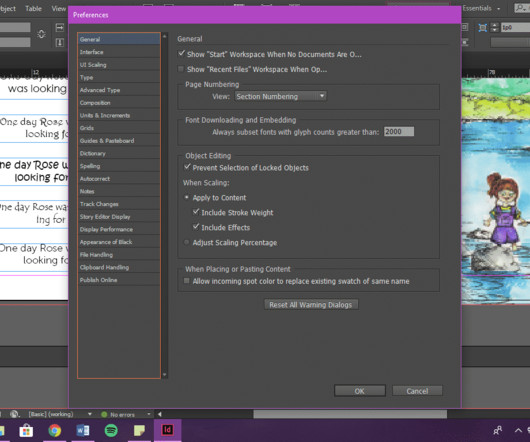Open the Section Numbering view dropdown

(x=281, y=96)
